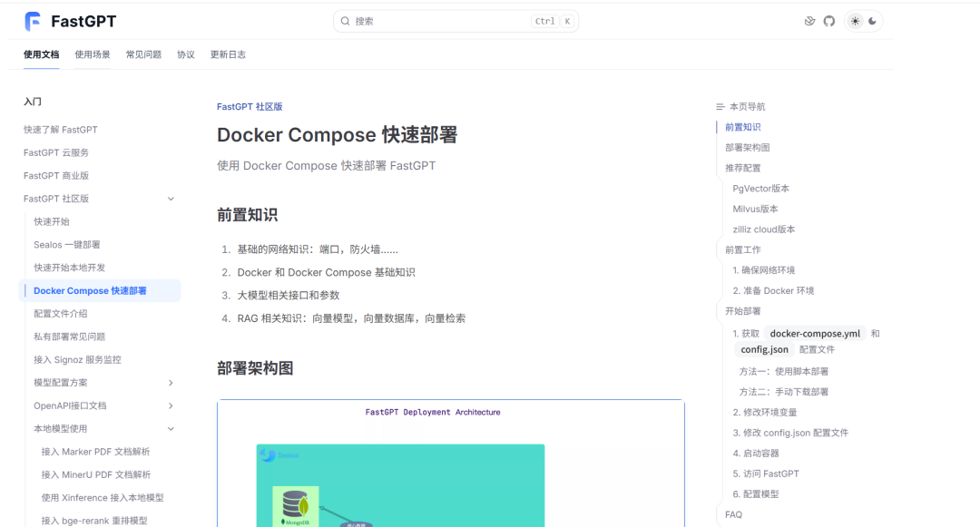Click the FastGPT 社区版 breadcrumb link
This screenshot has width=980, height=527.
click(250, 107)
